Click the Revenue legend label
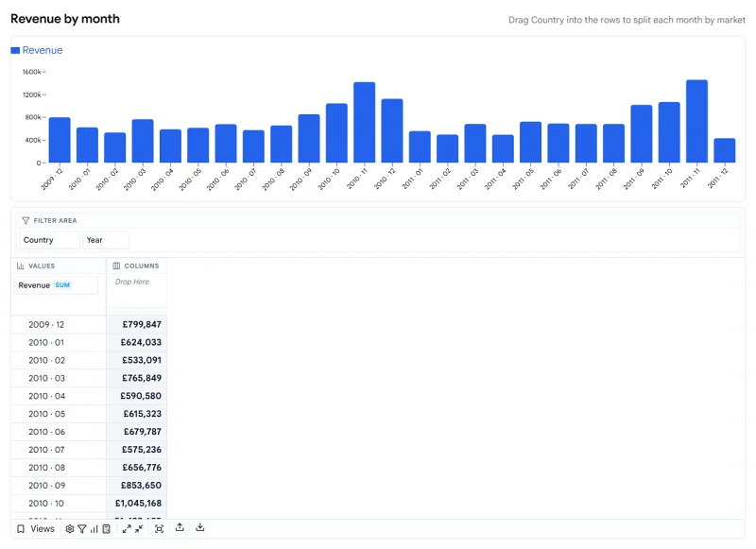The height and width of the screenshot is (549, 756). 43,50
